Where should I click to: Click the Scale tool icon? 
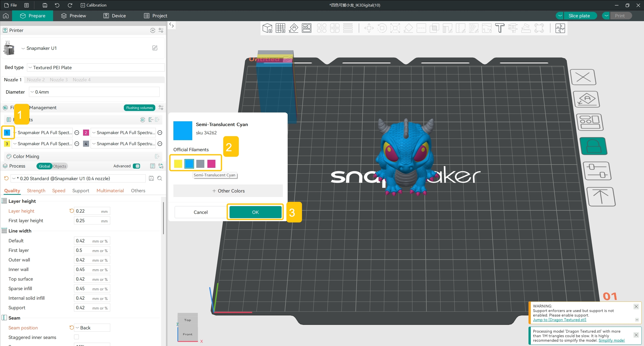tap(395, 28)
